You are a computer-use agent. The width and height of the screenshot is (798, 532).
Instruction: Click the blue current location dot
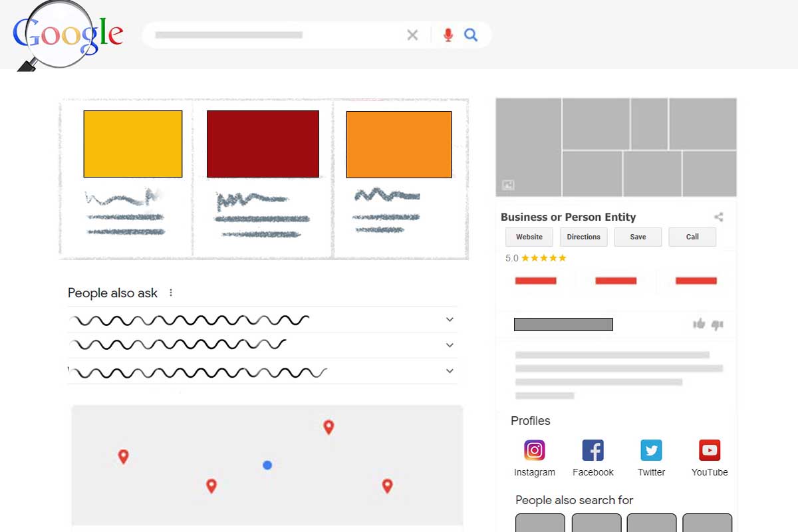point(267,465)
